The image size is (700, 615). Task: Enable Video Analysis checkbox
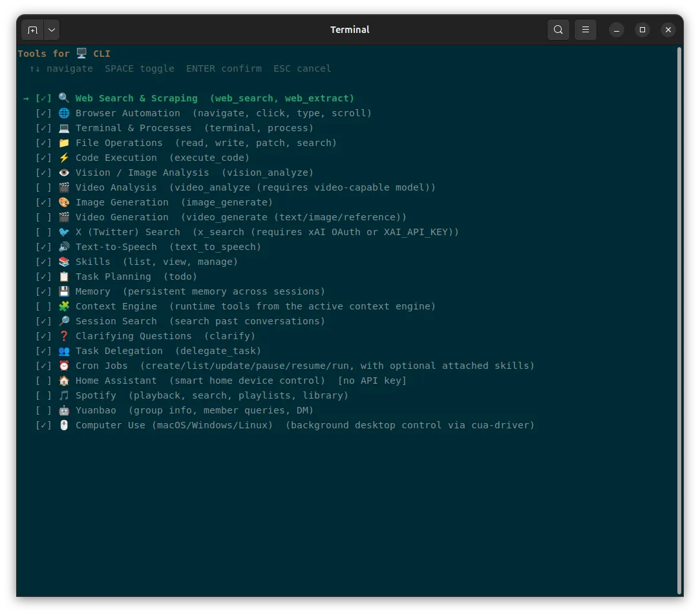[x=43, y=187]
